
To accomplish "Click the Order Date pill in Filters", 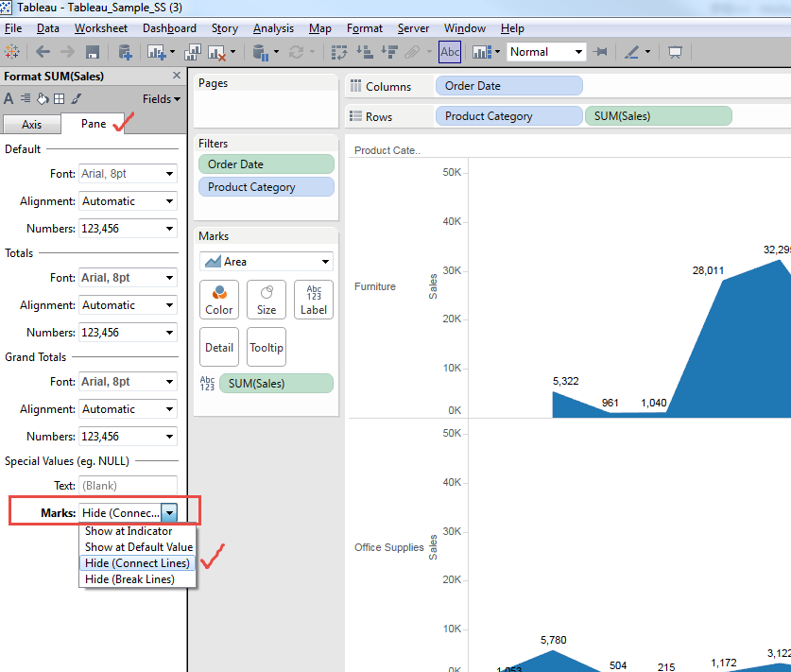I will (x=267, y=164).
